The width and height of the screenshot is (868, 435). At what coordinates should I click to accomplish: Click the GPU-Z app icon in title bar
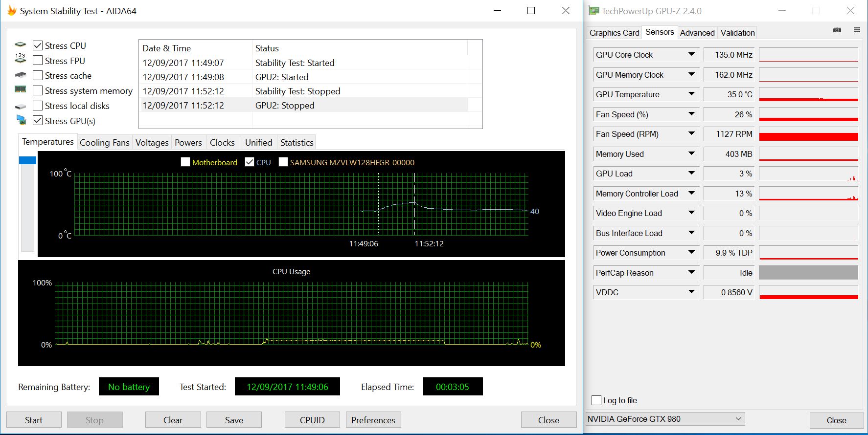tap(594, 11)
